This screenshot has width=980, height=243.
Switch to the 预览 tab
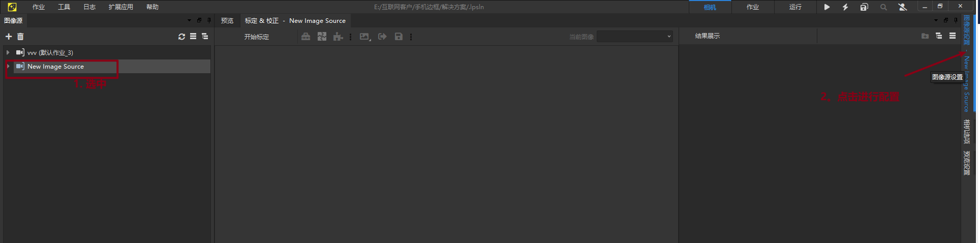tap(227, 21)
